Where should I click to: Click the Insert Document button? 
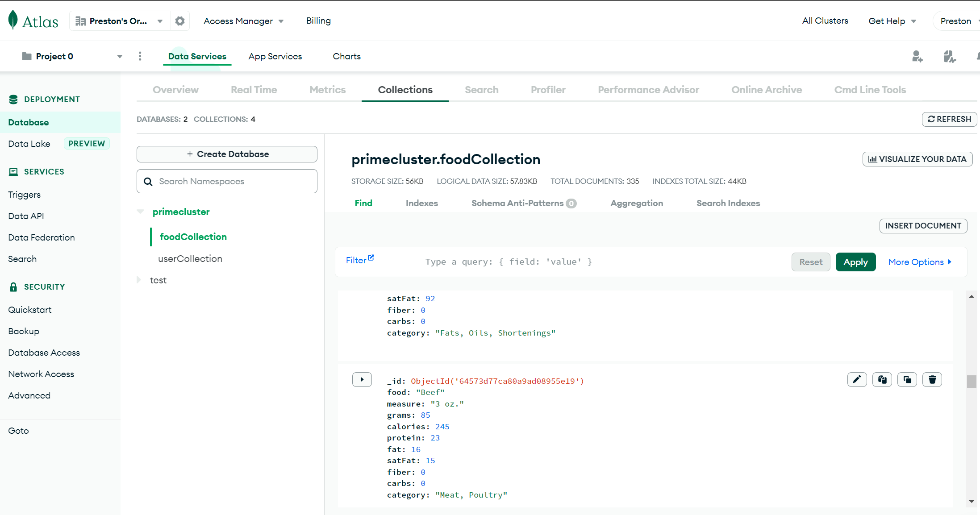923,226
